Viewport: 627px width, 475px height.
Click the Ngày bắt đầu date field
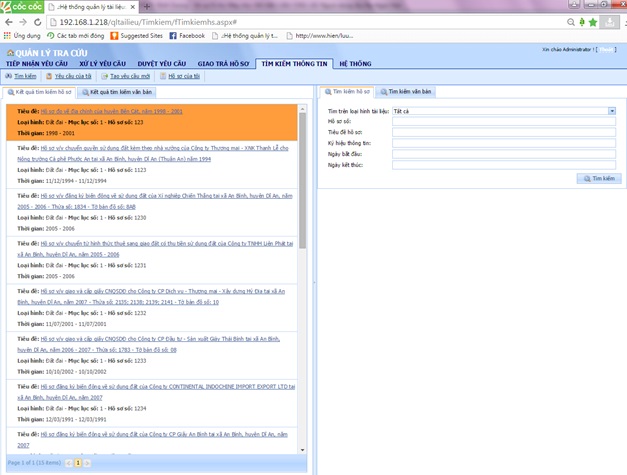503,154
